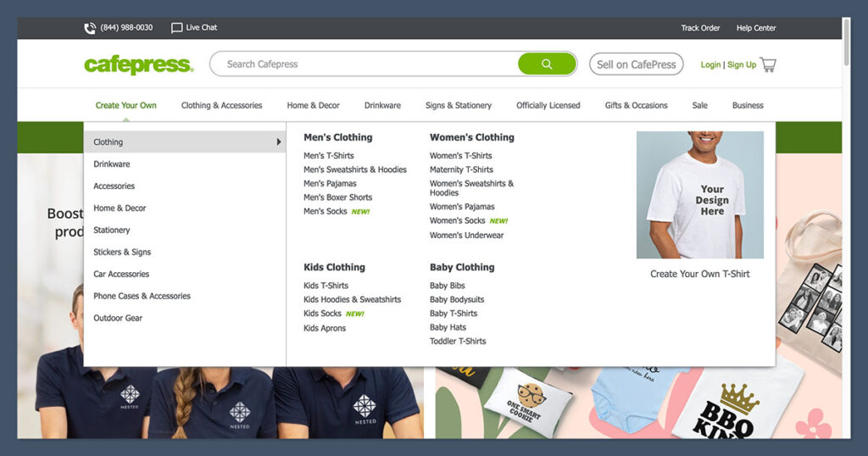Open the Clothing & Accessories menu

tap(221, 106)
